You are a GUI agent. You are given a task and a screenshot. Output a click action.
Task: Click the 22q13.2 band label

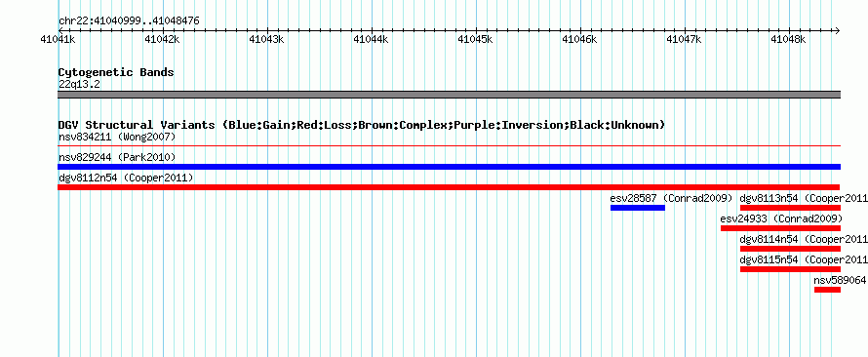[79, 85]
